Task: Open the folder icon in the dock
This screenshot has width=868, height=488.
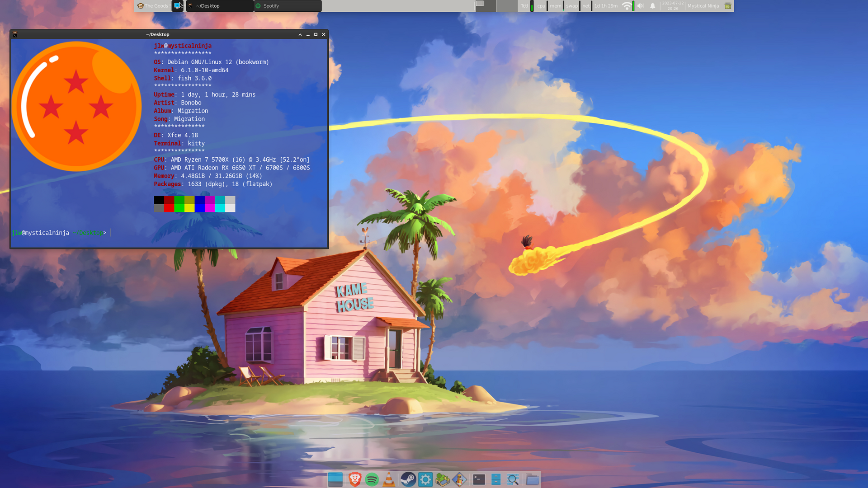Action: click(532, 479)
